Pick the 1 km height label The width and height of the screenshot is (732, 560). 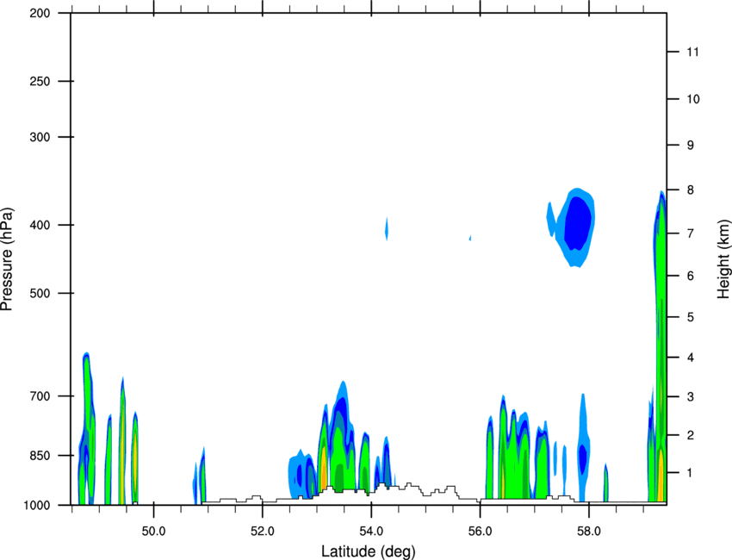pyautogui.click(x=691, y=473)
